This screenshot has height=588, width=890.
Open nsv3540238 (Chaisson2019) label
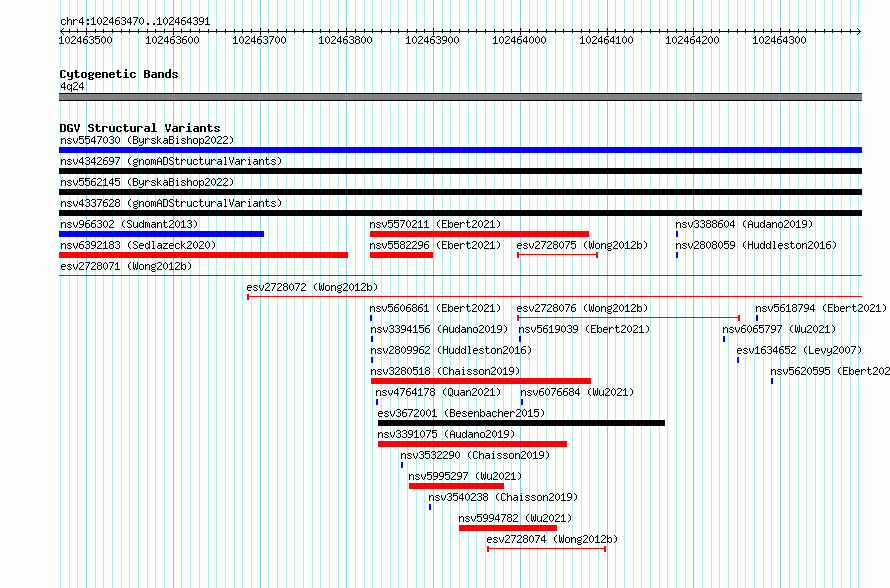point(503,497)
